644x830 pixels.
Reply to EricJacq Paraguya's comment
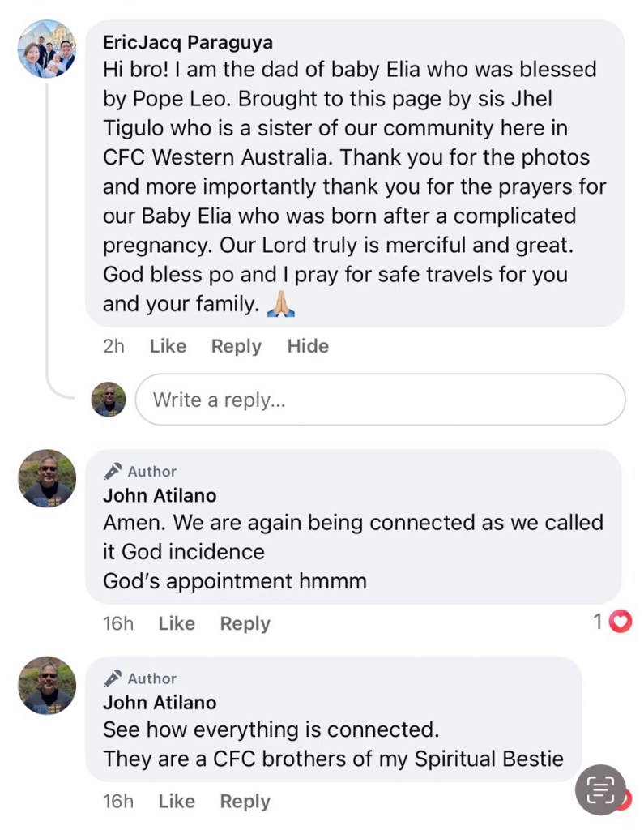pos(236,346)
